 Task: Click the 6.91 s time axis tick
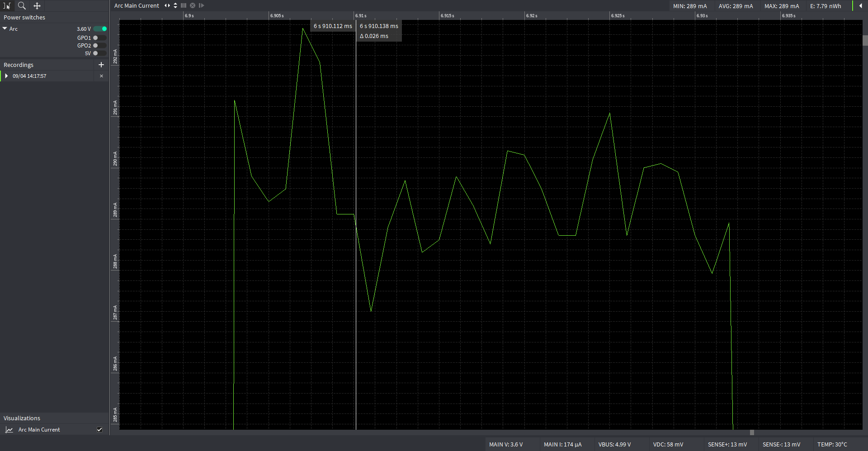[x=361, y=16]
